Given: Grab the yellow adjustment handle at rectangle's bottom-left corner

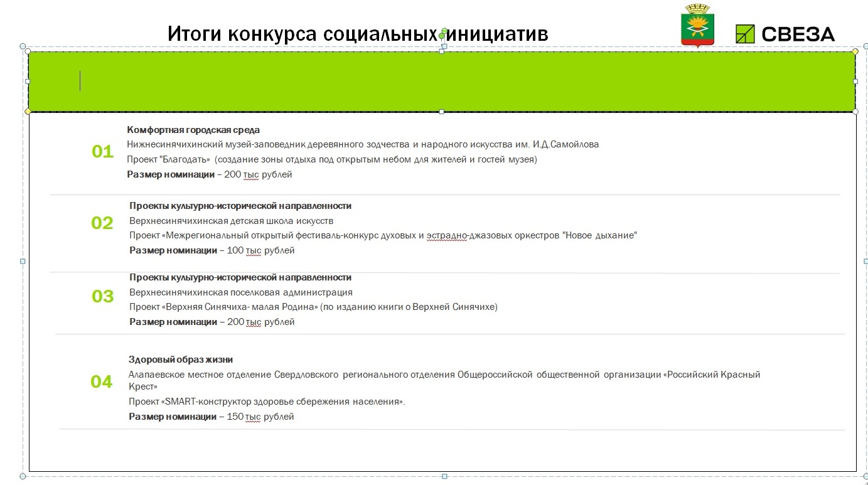Looking at the screenshot, I should 28,112.
